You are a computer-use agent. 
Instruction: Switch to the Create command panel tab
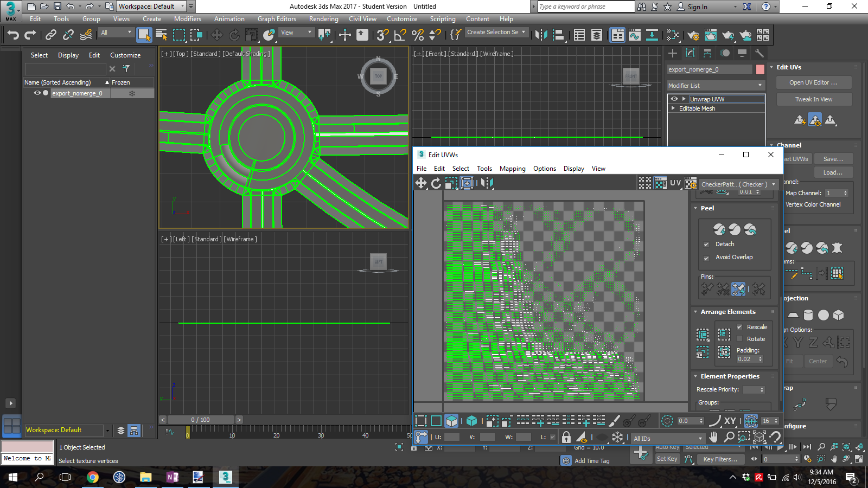[673, 53]
